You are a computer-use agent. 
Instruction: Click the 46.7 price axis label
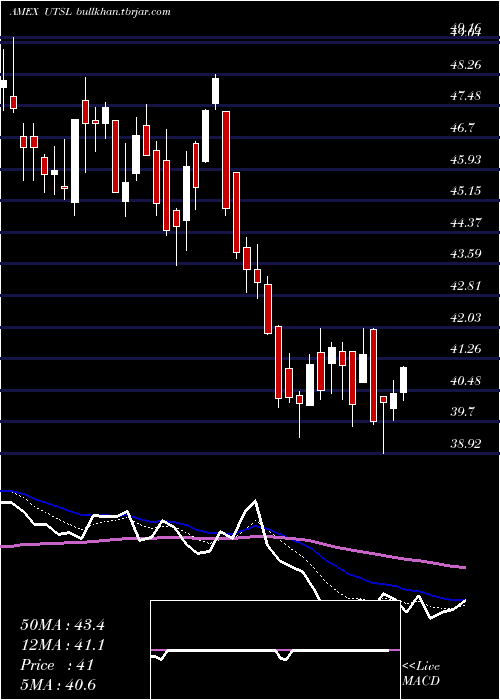(462, 128)
